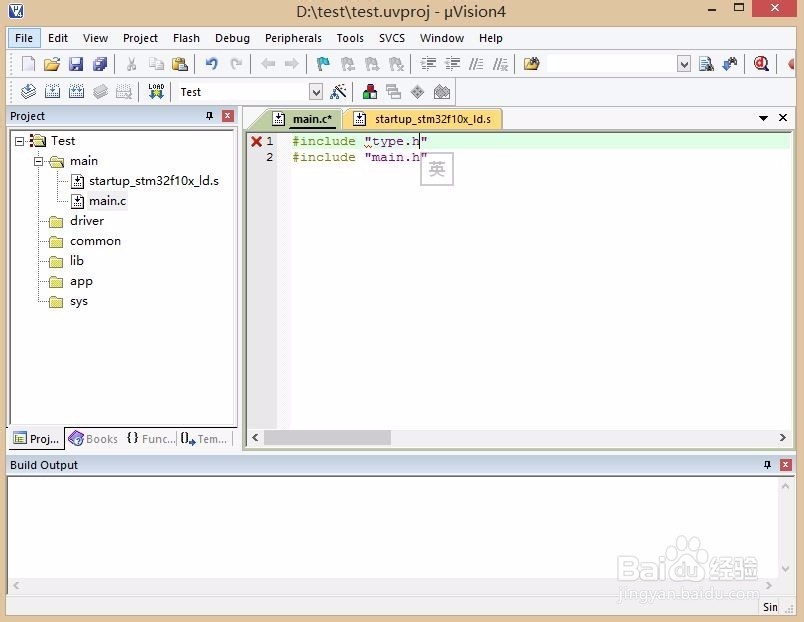
Task: Collapse the Test project root node
Action: [x=19, y=141]
